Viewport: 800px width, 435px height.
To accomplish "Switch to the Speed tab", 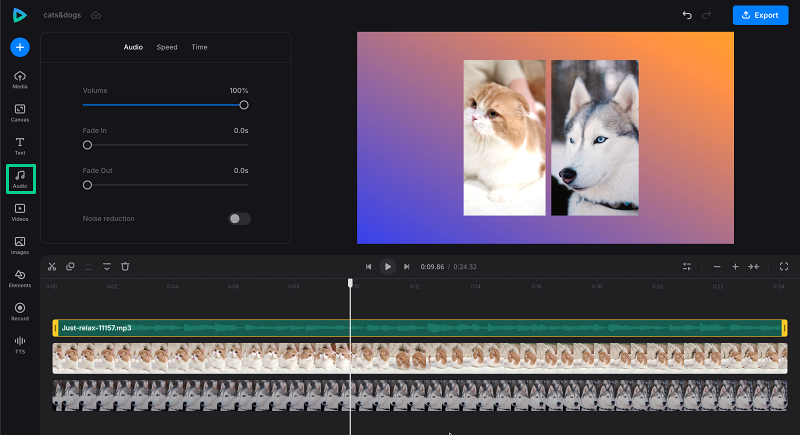I will (167, 47).
